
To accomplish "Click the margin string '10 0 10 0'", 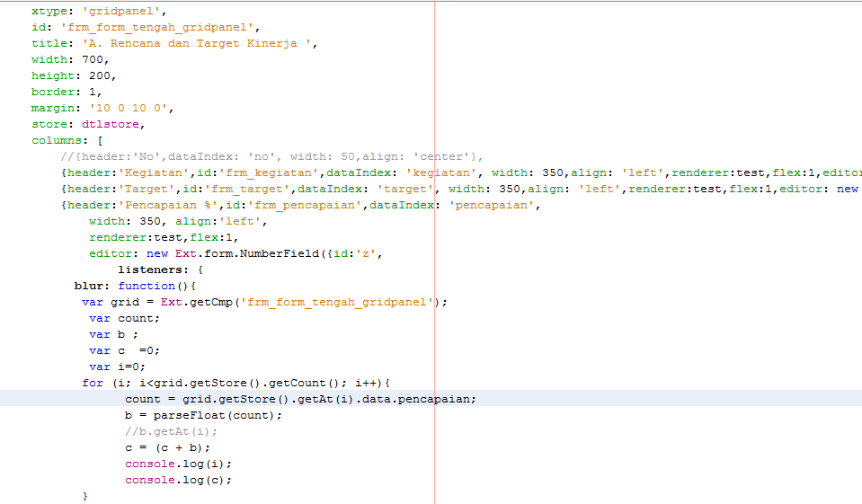I will click(129, 109).
